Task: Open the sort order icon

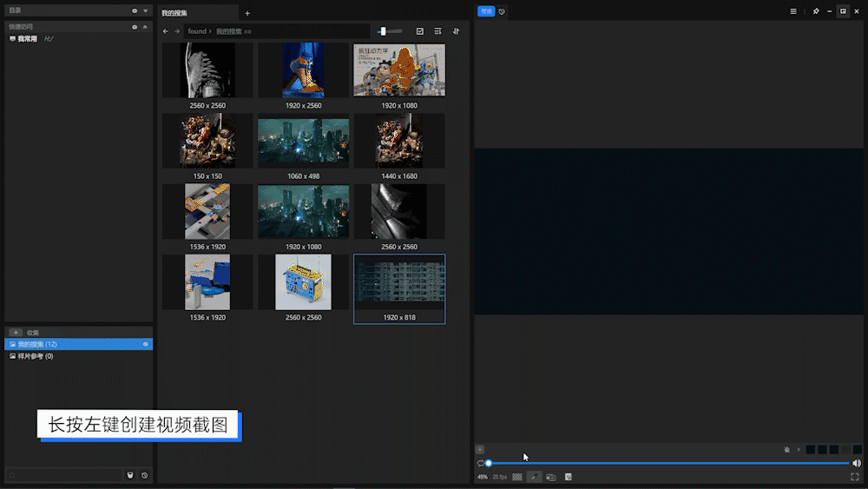Action: 457,31
